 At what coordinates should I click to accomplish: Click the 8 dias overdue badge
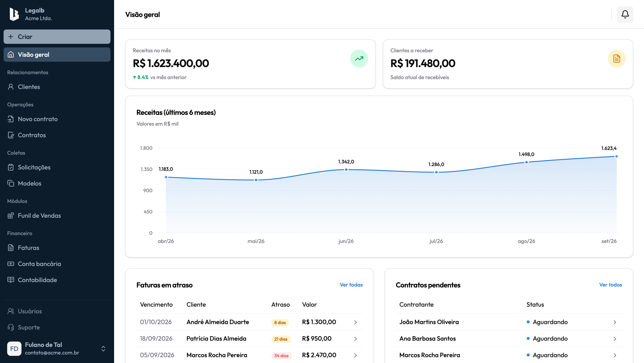(x=280, y=322)
